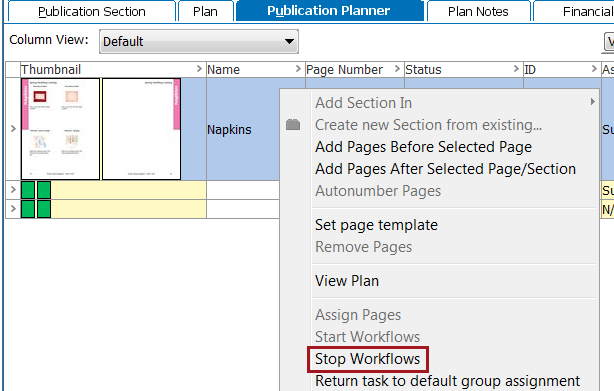Screen dimensions: 614x391
Task: Expand the last green-square row
Action: 13,209
